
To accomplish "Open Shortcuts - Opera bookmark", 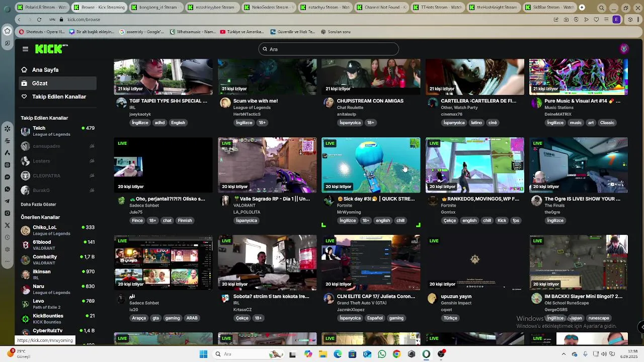I will click(42, 32).
